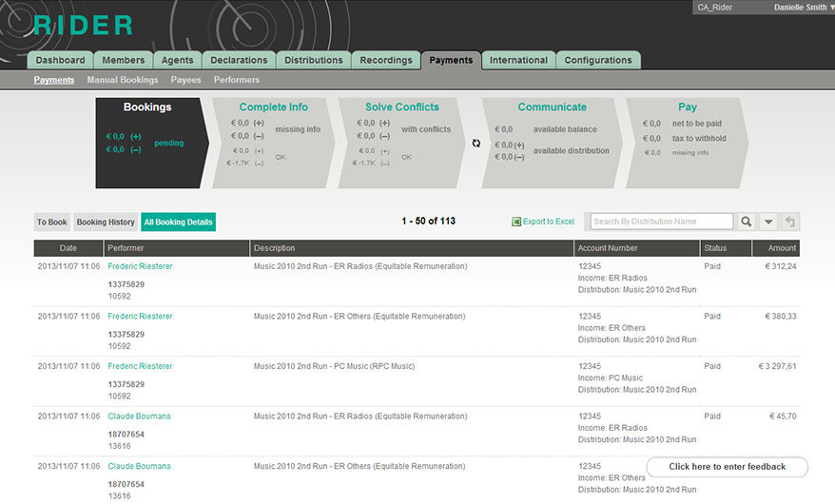
Task: Open the Distributions tab
Action: [x=313, y=60]
